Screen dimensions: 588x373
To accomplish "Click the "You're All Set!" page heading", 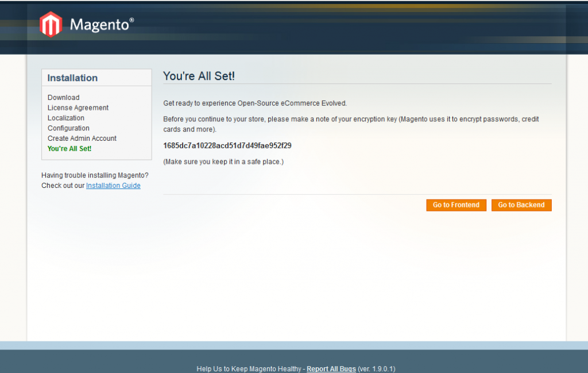I will (x=199, y=75).
